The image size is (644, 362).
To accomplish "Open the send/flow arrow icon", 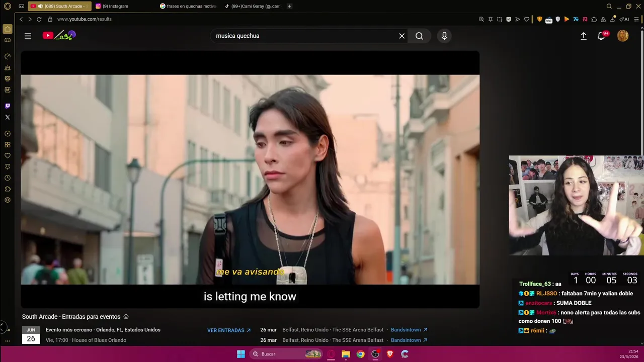I will tap(518, 19).
